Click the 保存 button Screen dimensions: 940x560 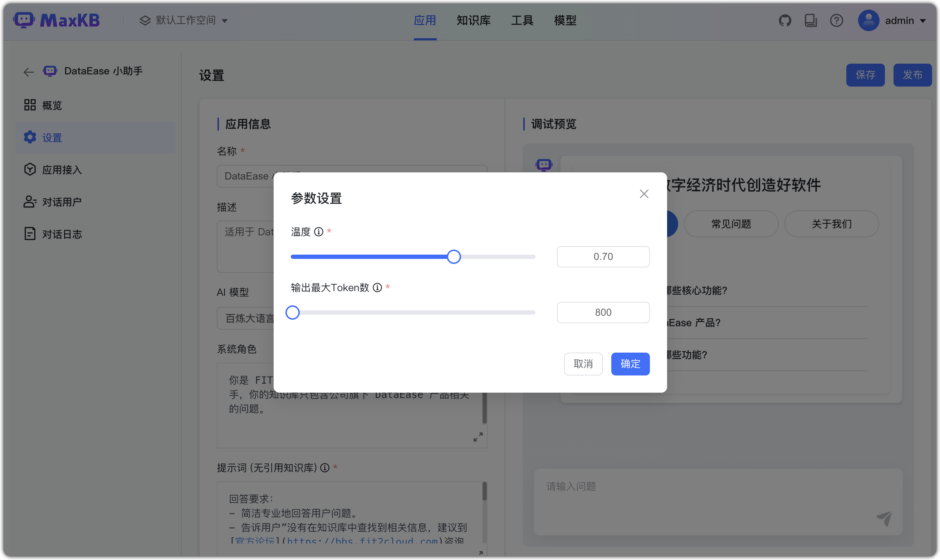coord(865,75)
